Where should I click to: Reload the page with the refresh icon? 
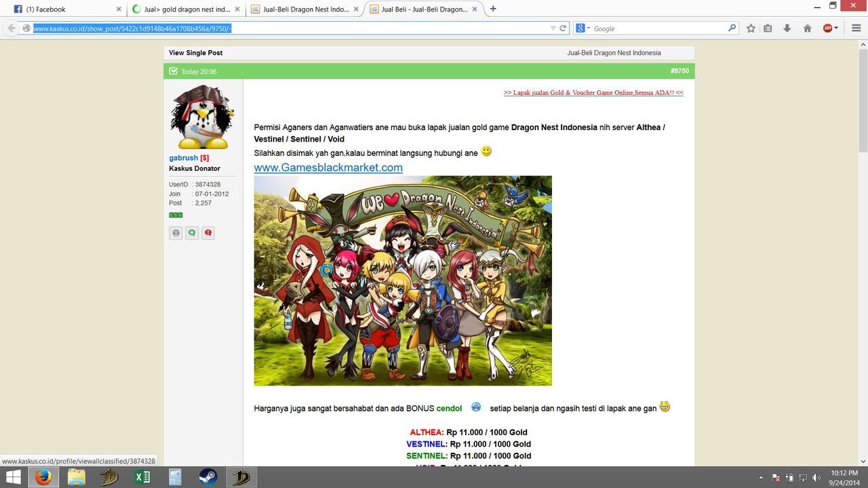click(563, 28)
